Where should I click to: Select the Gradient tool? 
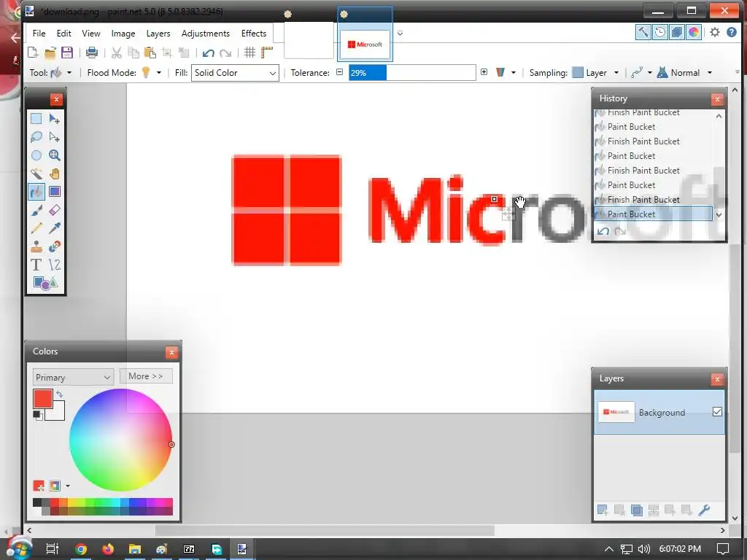pyautogui.click(x=54, y=192)
